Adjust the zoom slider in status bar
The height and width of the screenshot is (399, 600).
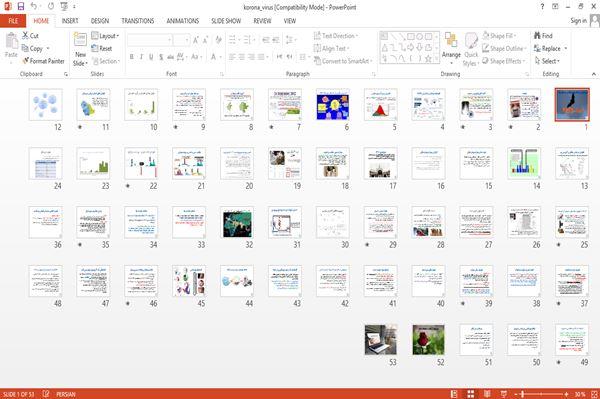522,394
